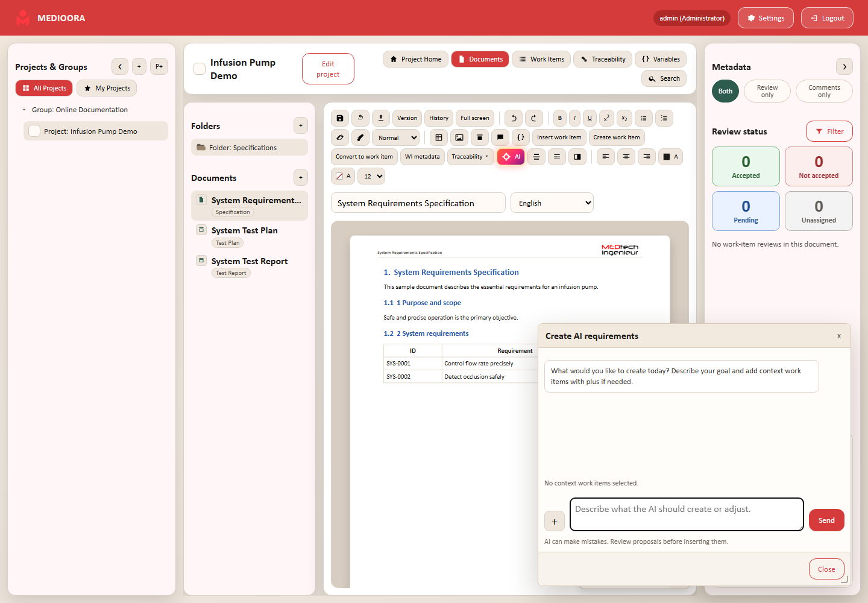The height and width of the screenshot is (603, 868).
Task: Open the English language dropdown
Action: [552, 203]
